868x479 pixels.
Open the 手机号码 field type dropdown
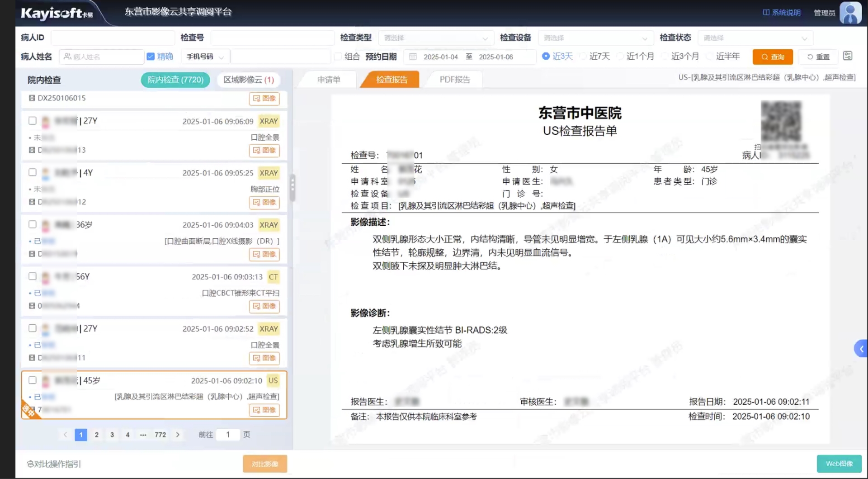pyautogui.click(x=205, y=57)
